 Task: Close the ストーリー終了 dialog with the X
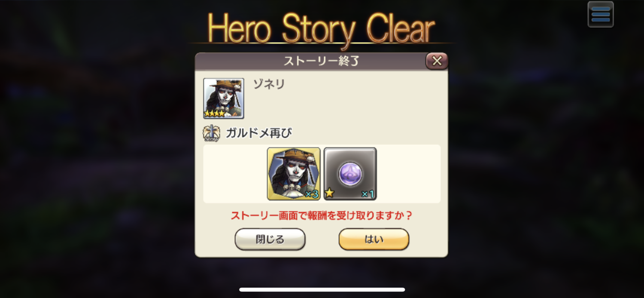(437, 61)
